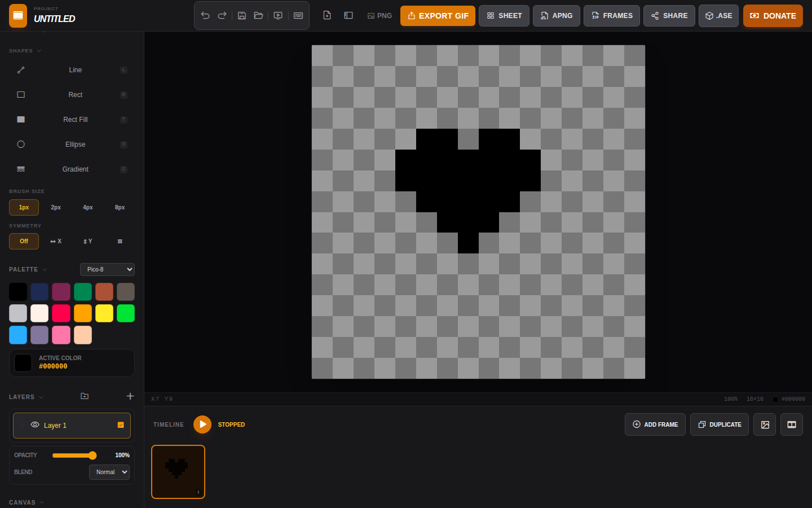Image resolution: width=812 pixels, height=508 pixels.
Task: Click the Add Frame button
Action: (x=655, y=424)
